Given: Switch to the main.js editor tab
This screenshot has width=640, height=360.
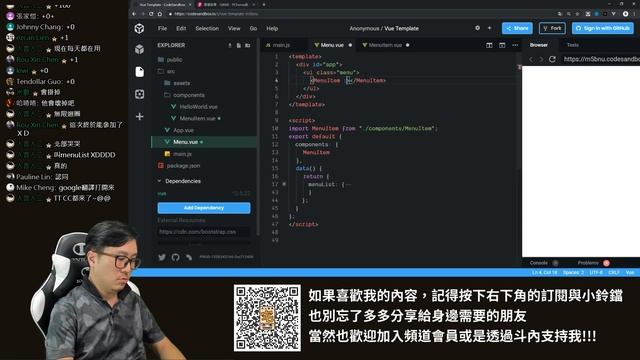Looking at the screenshot, I should 281,45.
